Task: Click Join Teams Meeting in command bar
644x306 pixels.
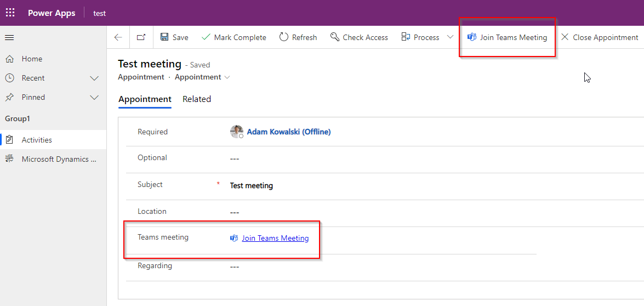Action: [507, 37]
